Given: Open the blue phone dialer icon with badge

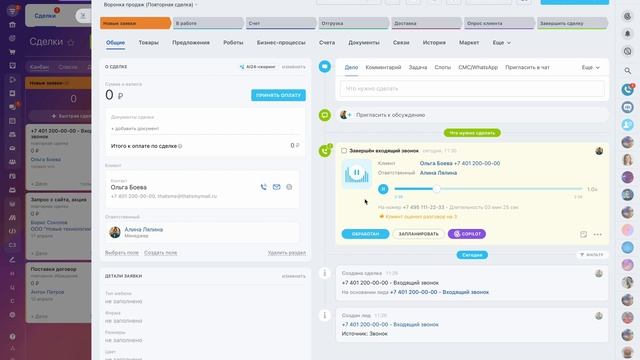Looking at the screenshot, I should (x=628, y=89).
